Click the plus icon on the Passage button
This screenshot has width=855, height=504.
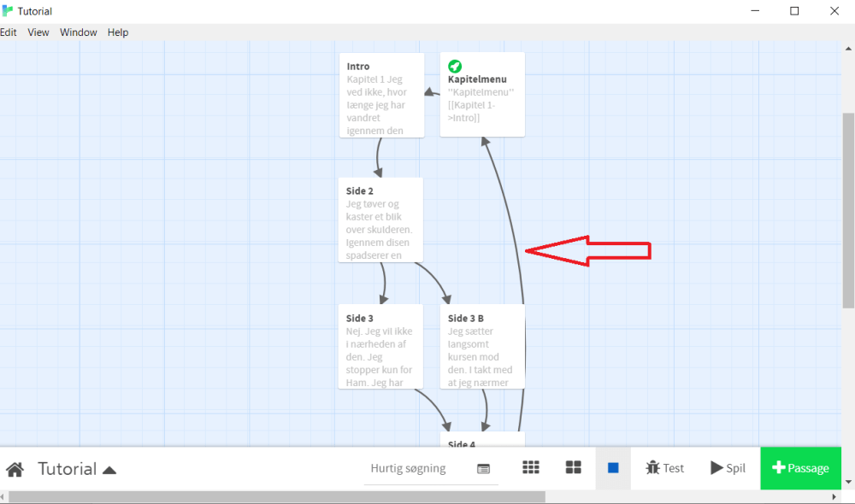pos(779,467)
